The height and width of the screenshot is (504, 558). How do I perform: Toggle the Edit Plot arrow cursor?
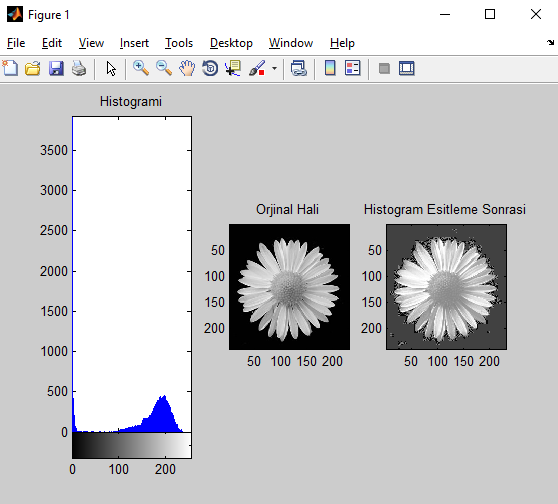click(x=111, y=68)
